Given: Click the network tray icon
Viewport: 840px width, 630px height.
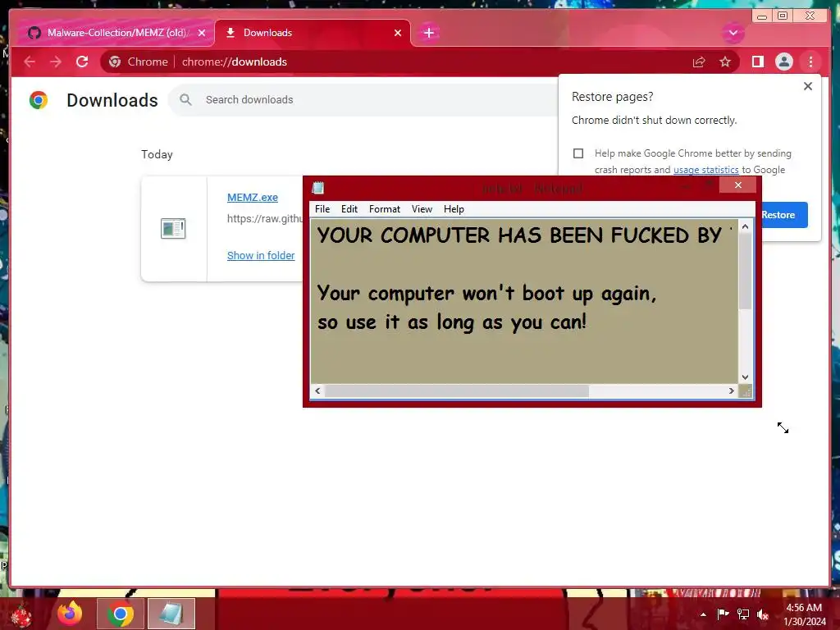Looking at the screenshot, I should tap(743, 614).
